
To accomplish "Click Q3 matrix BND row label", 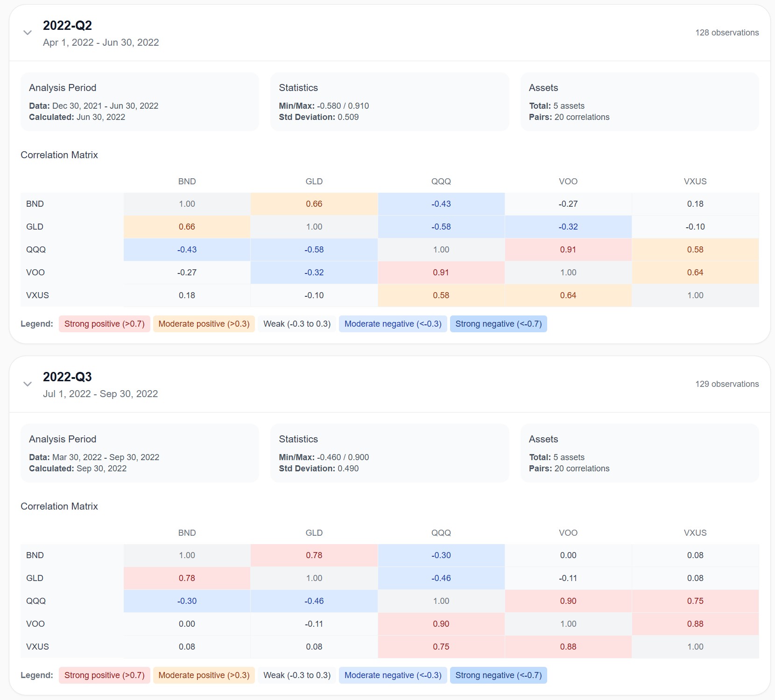I will click(x=35, y=555).
